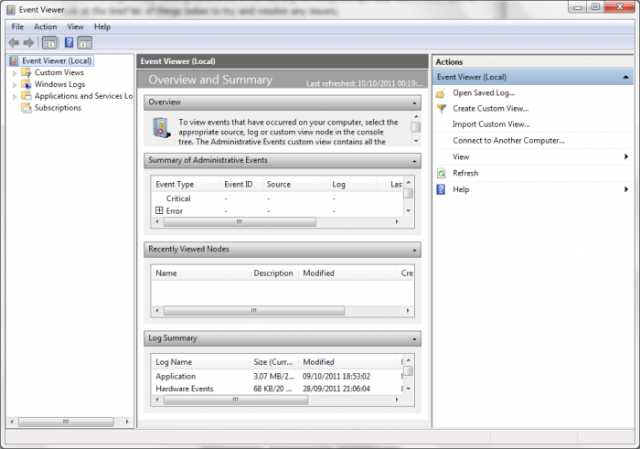
Task: Select Custom Views tree label
Action: 59,73
